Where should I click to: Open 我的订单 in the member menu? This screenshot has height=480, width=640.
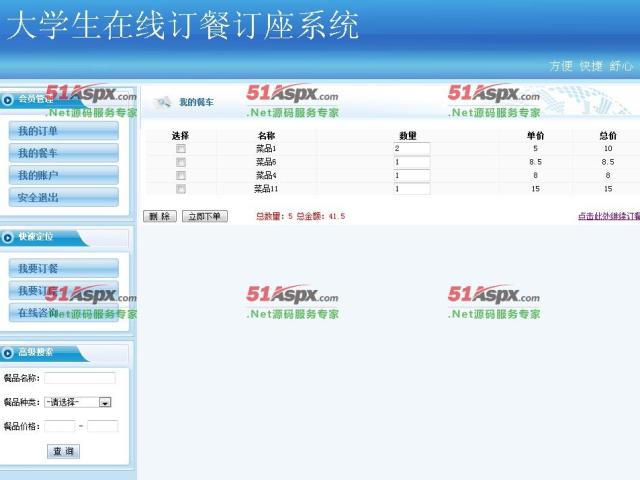(x=64, y=131)
